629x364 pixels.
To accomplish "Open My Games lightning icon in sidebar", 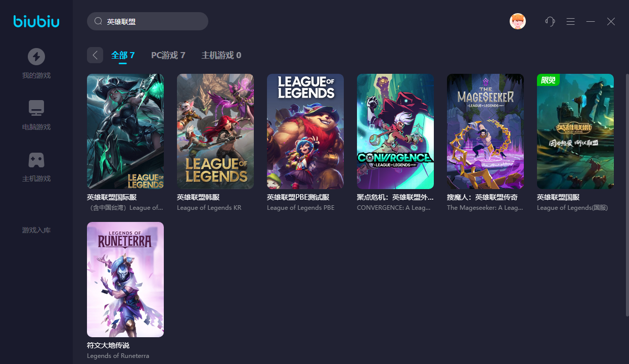I will (36, 57).
